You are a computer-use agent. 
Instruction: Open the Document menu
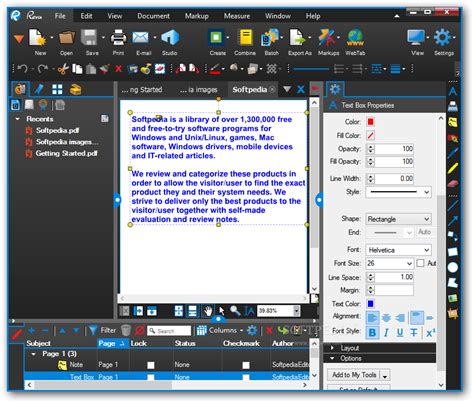[x=153, y=16]
